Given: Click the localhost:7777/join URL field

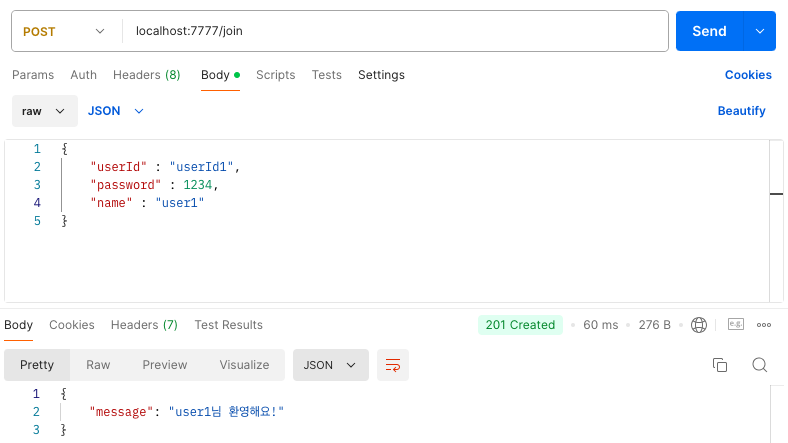Looking at the screenshot, I should point(395,31).
